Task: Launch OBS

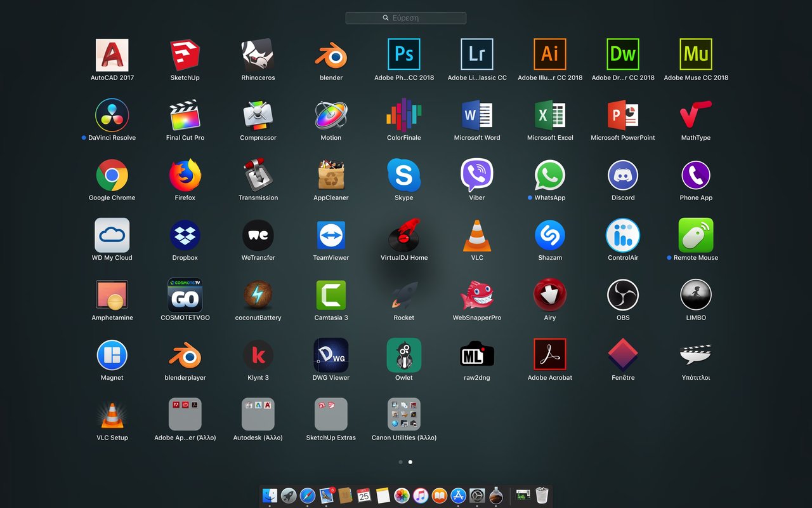Action: 623,295
